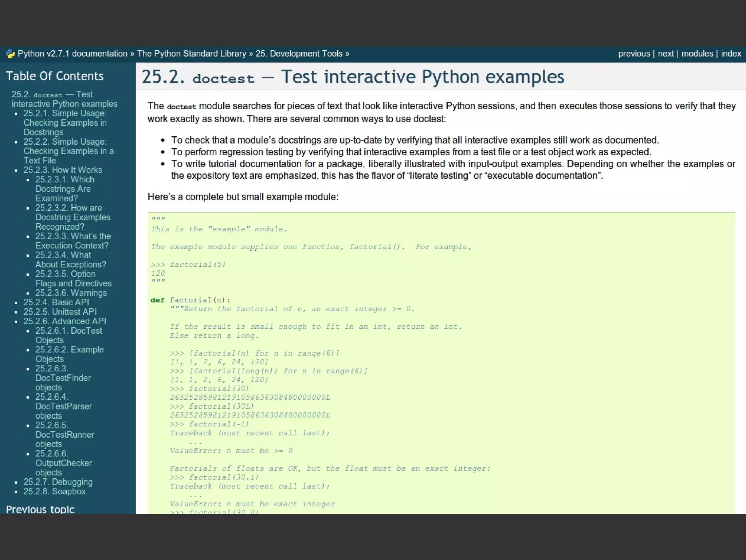Jump to 25.2.7 Debugging section
This screenshot has width=746, height=560.
tap(58, 482)
